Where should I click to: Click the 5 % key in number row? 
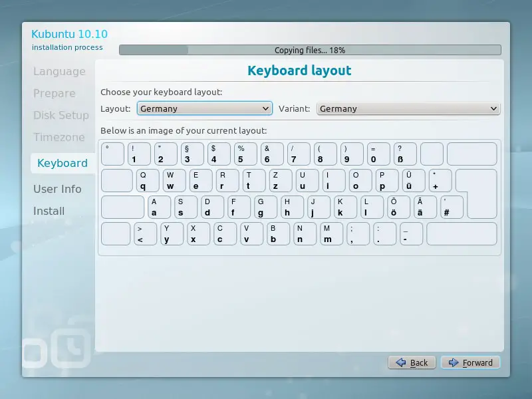tap(245, 154)
